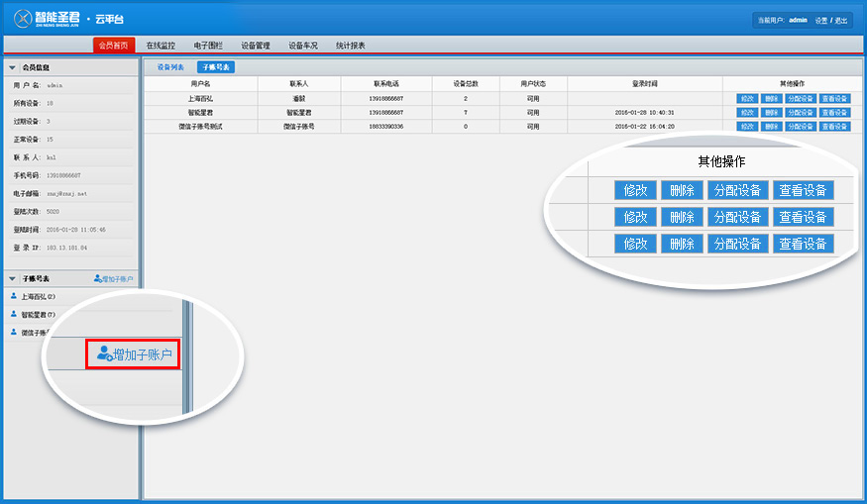
Task: Go to 在线监控 menu item
Action: [161, 46]
